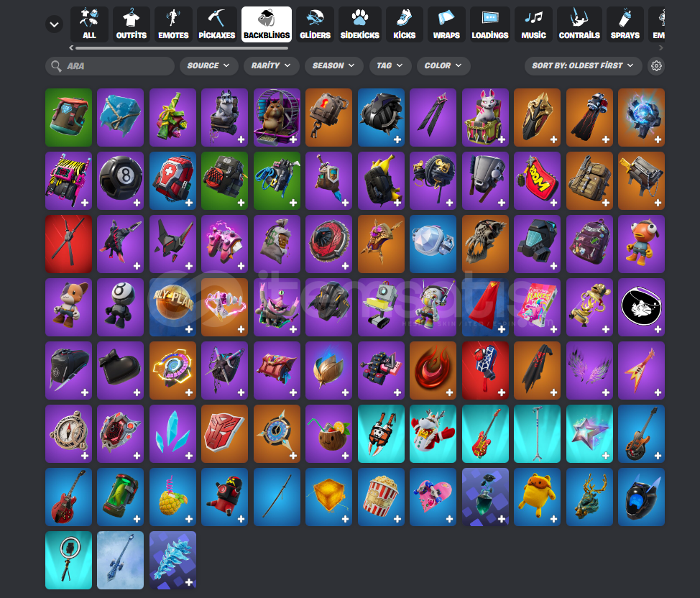The image size is (700, 598).
Task: Open the CONTRAILS tab
Action: pyautogui.click(x=579, y=24)
